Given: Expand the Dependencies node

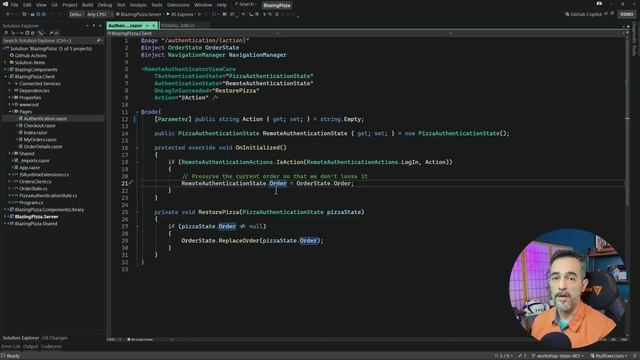Looking at the screenshot, I should pos(10,91).
